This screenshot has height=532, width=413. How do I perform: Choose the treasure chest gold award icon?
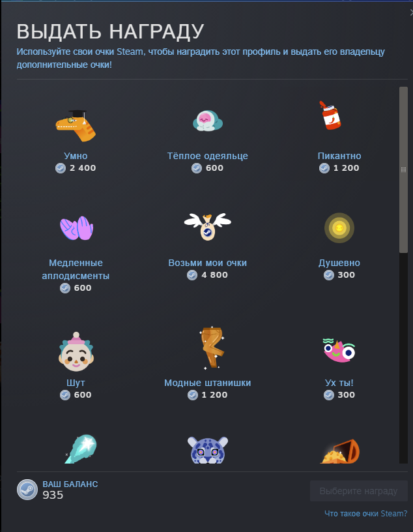pos(340,451)
